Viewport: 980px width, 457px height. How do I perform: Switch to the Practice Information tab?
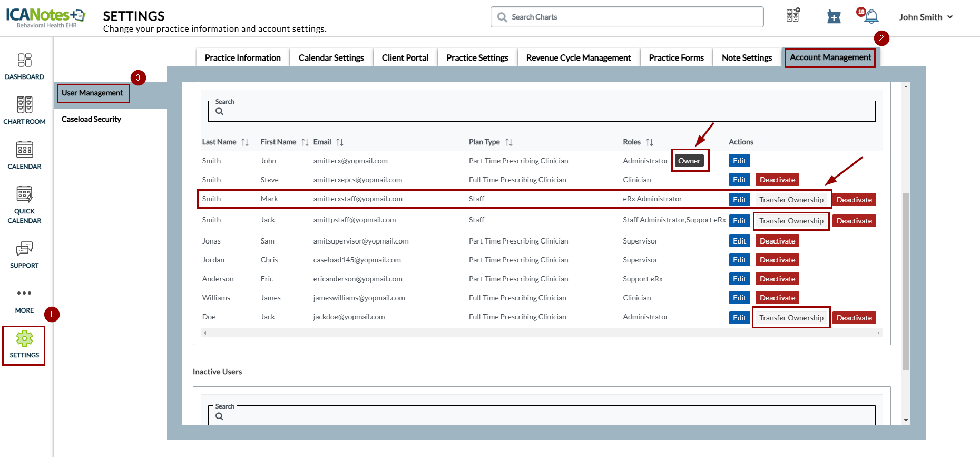pos(242,57)
